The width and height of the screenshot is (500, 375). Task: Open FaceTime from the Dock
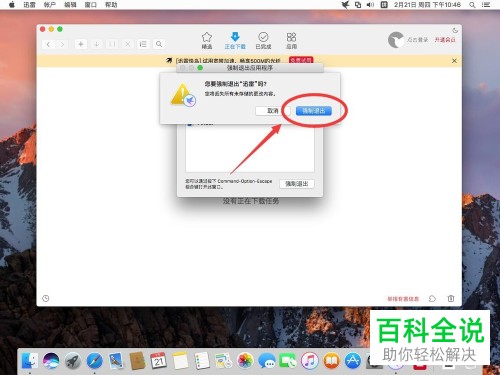click(288, 361)
